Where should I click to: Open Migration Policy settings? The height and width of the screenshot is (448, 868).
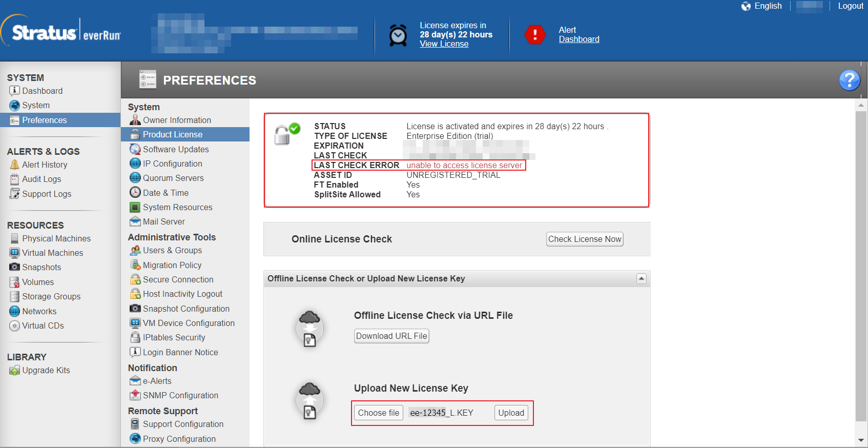point(172,265)
